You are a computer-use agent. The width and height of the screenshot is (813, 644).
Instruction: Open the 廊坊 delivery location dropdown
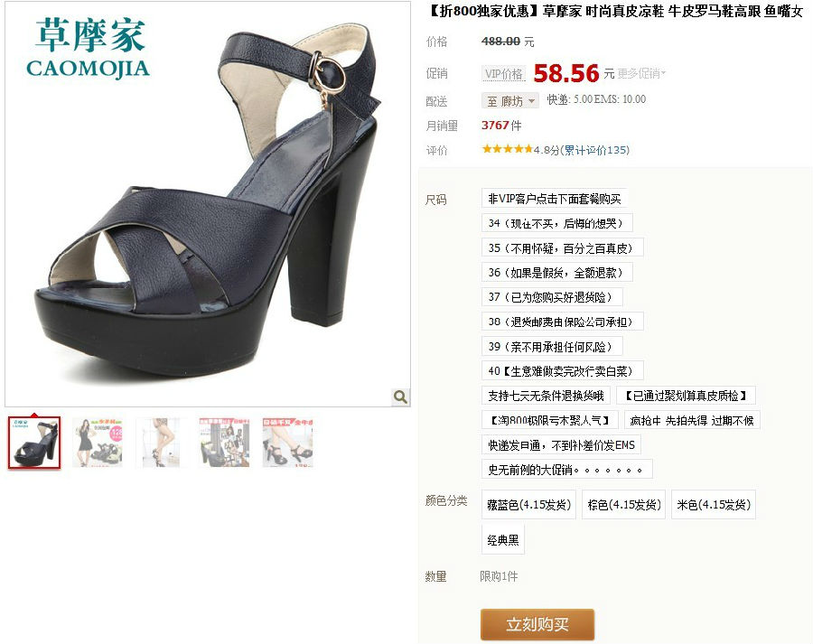(x=510, y=100)
